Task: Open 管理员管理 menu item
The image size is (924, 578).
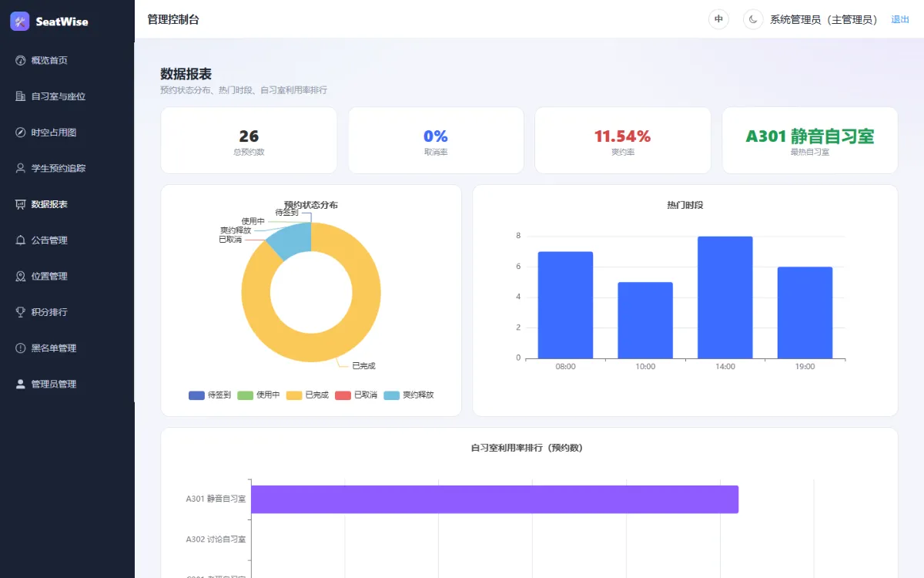Action: click(x=67, y=384)
